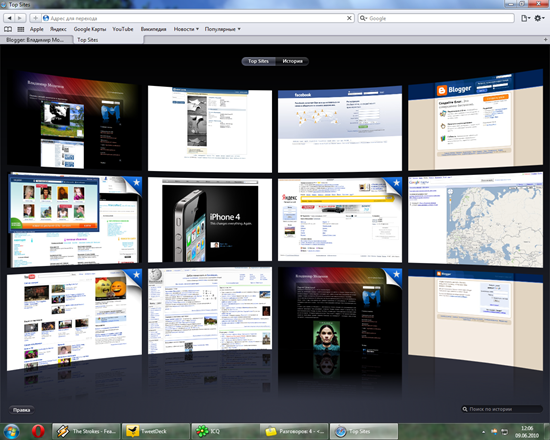550x440 pixels.
Task: Switch to The Strokes Winamp taskbar item
Action: click(86, 431)
